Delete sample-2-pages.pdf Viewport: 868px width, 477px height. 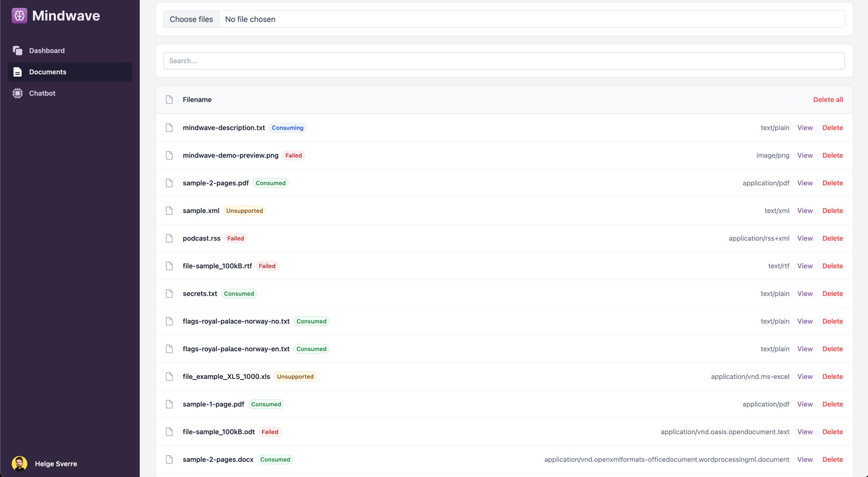point(833,183)
